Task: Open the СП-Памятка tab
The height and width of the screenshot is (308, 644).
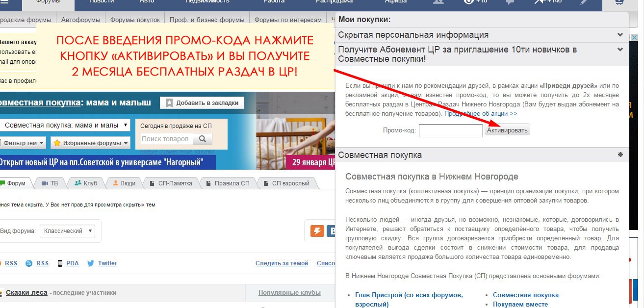Action: [x=171, y=183]
